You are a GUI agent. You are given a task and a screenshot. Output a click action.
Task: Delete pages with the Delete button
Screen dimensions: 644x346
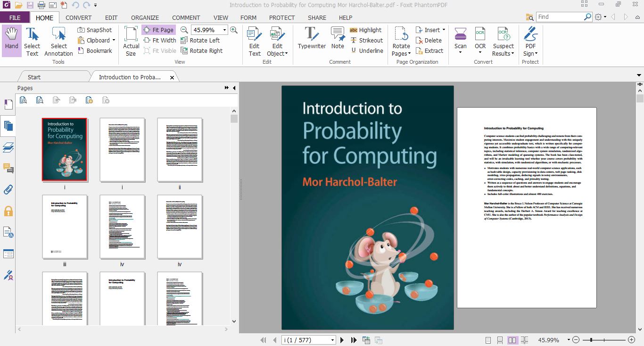tap(429, 40)
